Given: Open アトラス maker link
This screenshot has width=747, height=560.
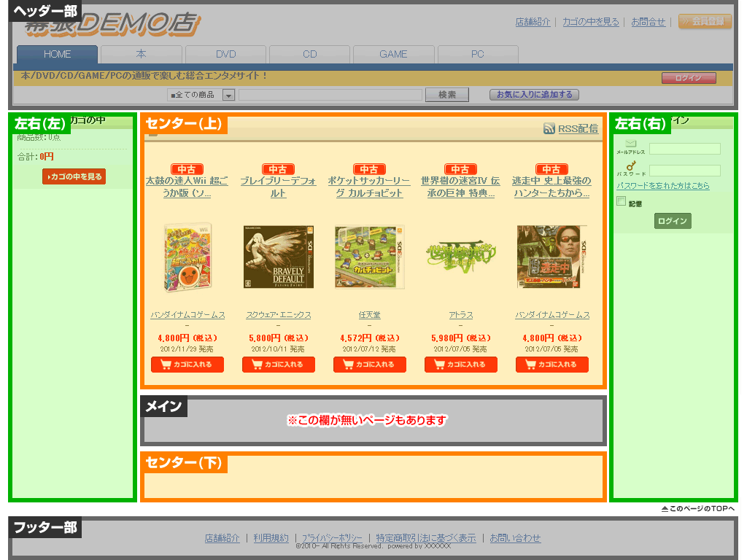Looking at the screenshot, I should point(461,315).
